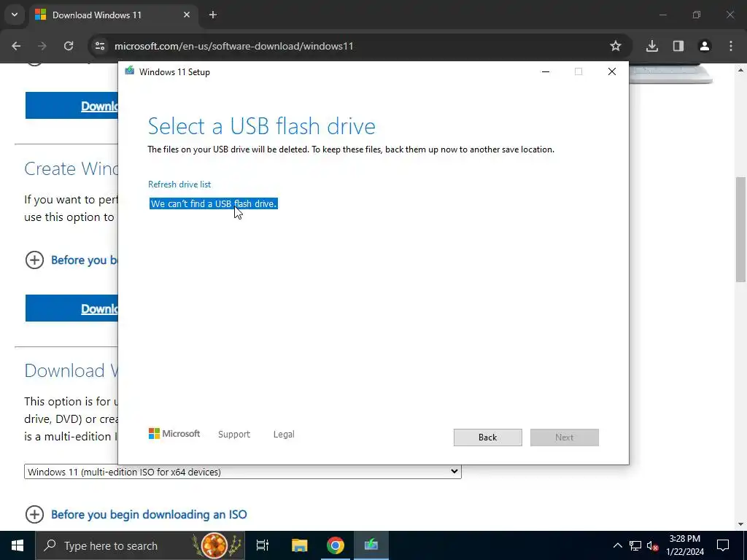
Task: Go back in Chrome history
Action: [x=16, y=46]
